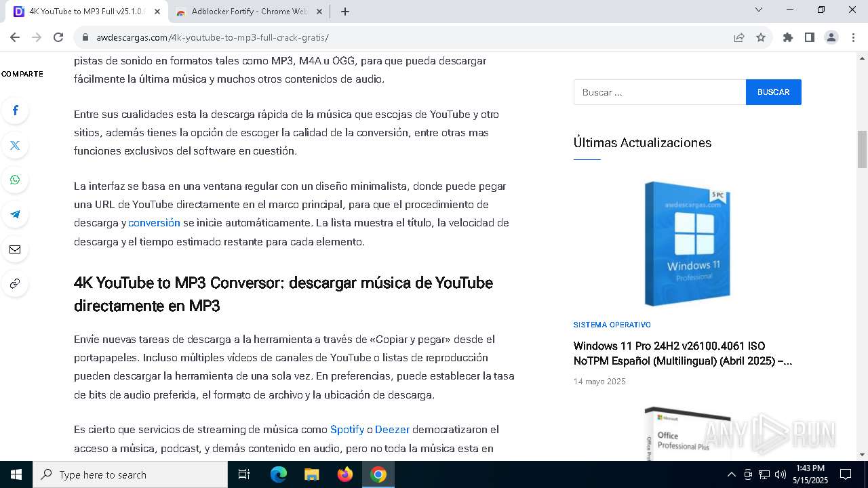Open the Chrome profile avatar
This screenshot has height=488, width=868.
pos(831,37)
